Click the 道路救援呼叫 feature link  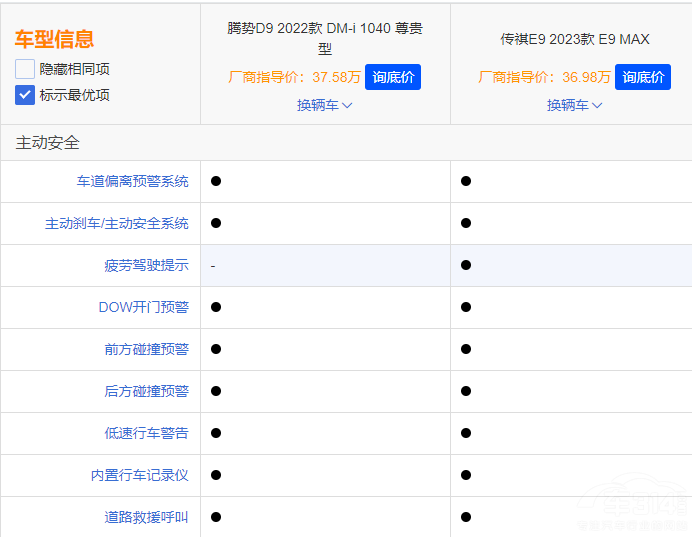point(146,517)
